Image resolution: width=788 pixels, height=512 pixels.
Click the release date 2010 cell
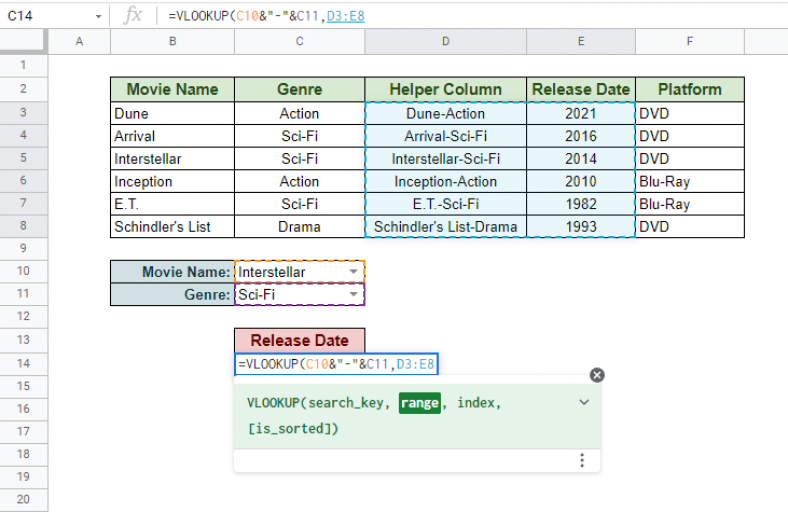(581, 181)
